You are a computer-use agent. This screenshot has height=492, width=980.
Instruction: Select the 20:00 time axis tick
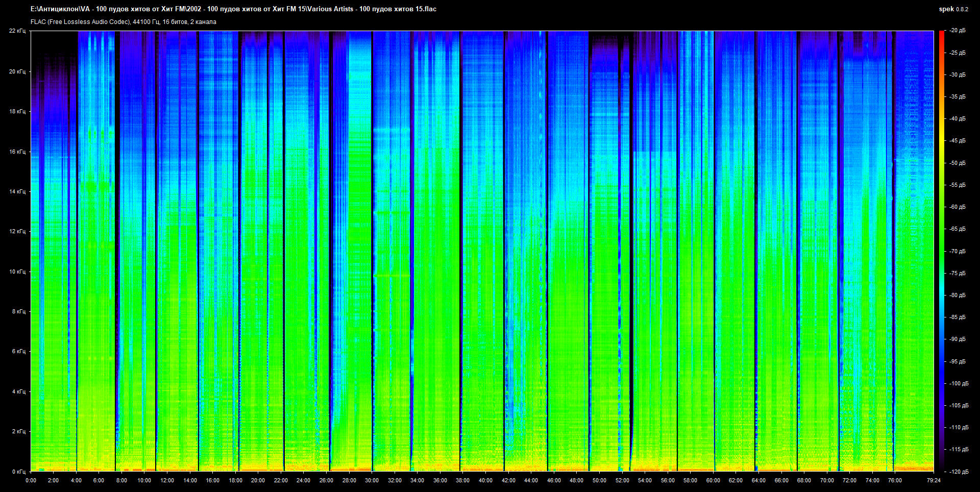pos(258,480)
